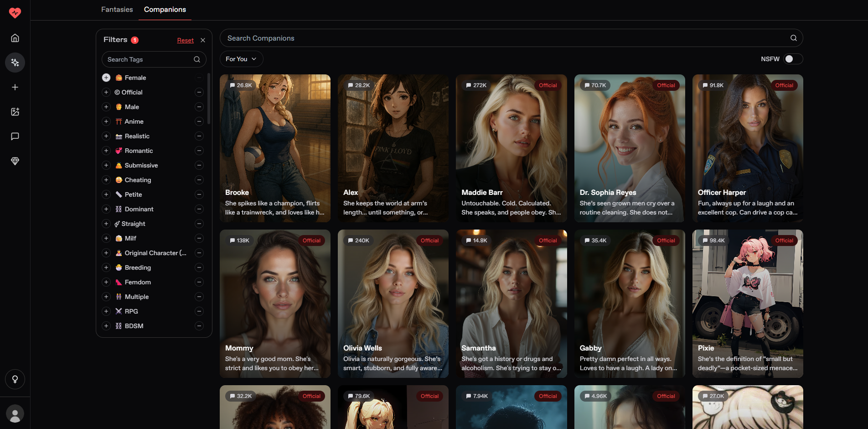The image size is (868, 429).
Task: Click the female gender symbol icon
Action: click(x=15, y=379)
